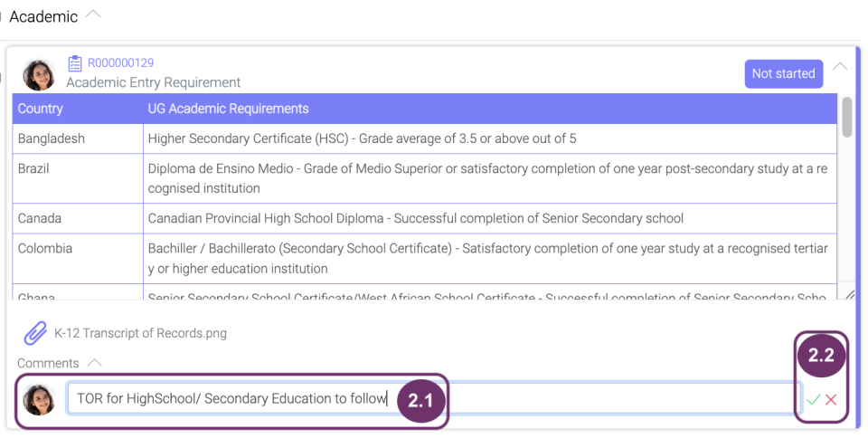Click into the comment text field
The image size is (868, 448).
432,398
